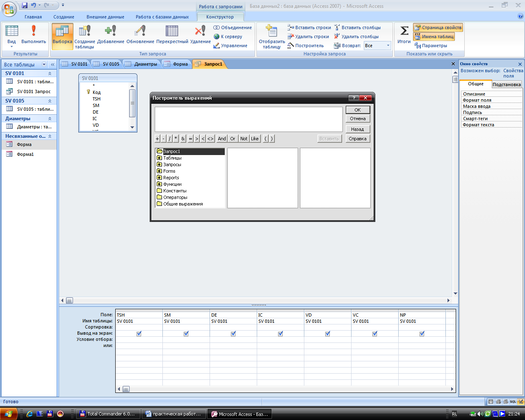Toggle Имена таблиц row display
This screenshot has width=525, height=420.
tap(434, 37)
